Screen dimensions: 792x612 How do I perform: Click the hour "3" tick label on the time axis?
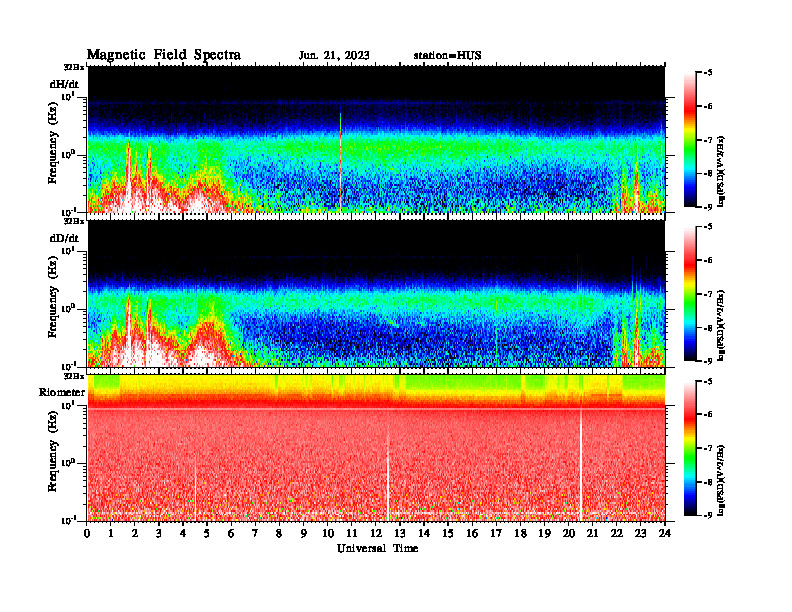point(159,533)
